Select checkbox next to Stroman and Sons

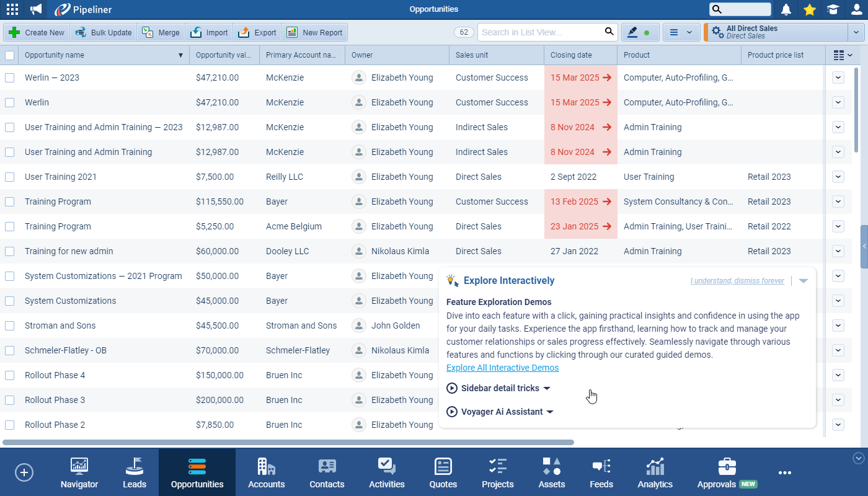[9, 325]
